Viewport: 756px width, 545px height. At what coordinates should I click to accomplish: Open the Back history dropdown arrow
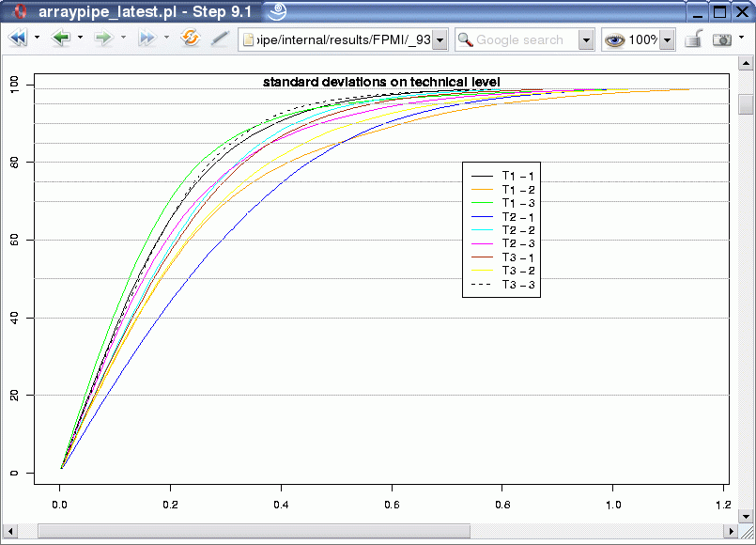click(x=80, y=38)
